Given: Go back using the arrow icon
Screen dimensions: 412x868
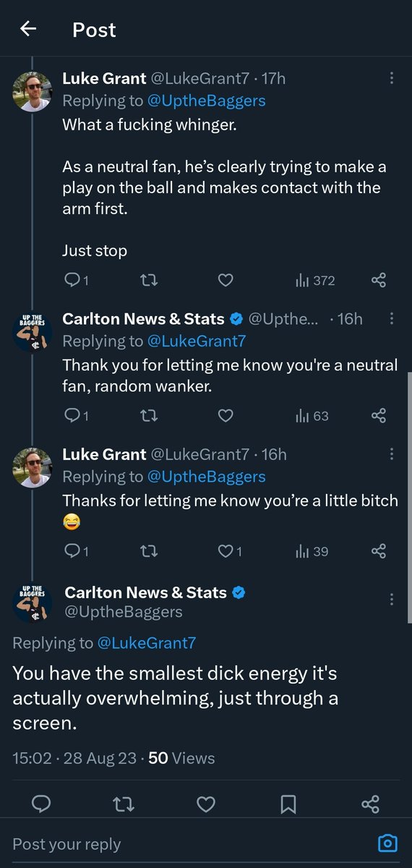Looking at the screenshot, I should (x=28, y=29).
